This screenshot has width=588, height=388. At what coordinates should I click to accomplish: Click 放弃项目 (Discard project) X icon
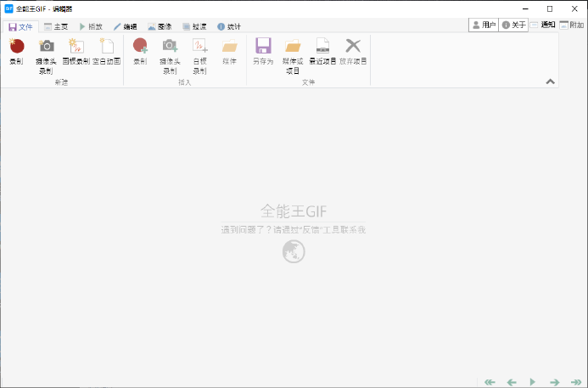pyautogui.click(x=353, y=50)
